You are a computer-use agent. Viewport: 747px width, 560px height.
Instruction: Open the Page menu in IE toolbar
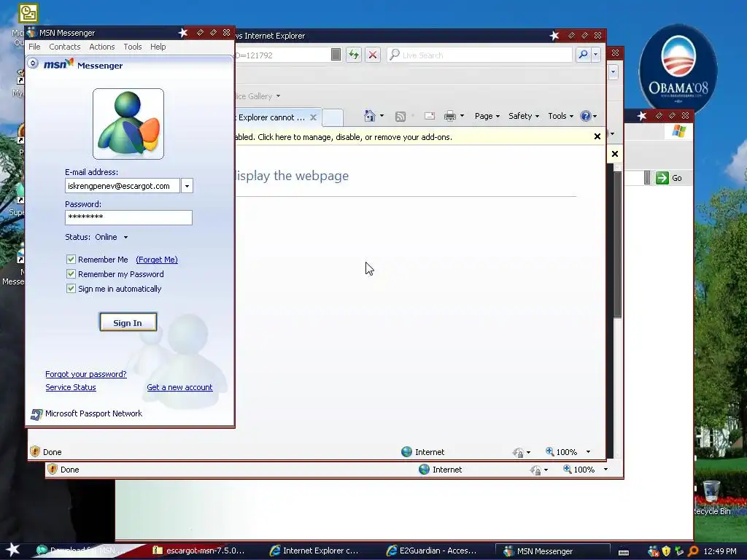[487, 116]
